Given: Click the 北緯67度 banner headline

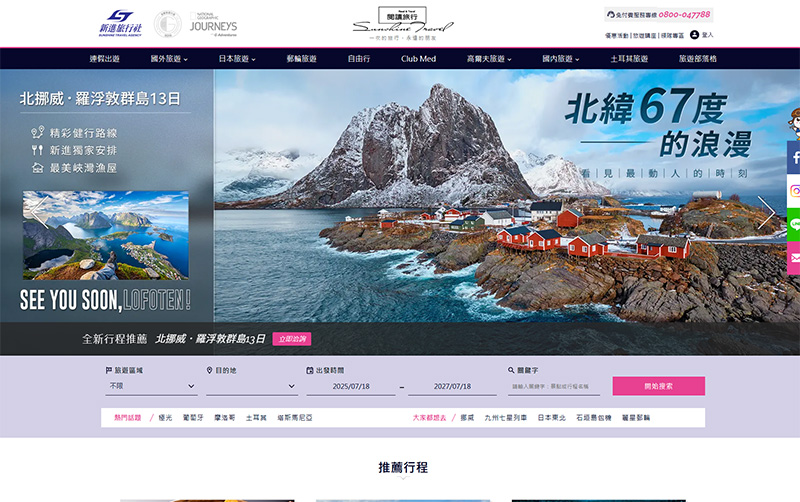Looking at the screenshot, I should click(647, 106).
